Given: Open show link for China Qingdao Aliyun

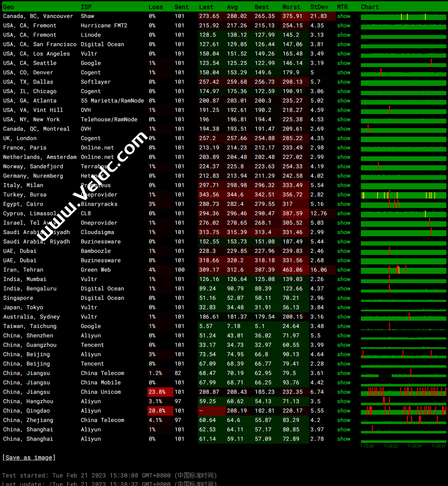Looking at the screenshot, I should 343,411.
